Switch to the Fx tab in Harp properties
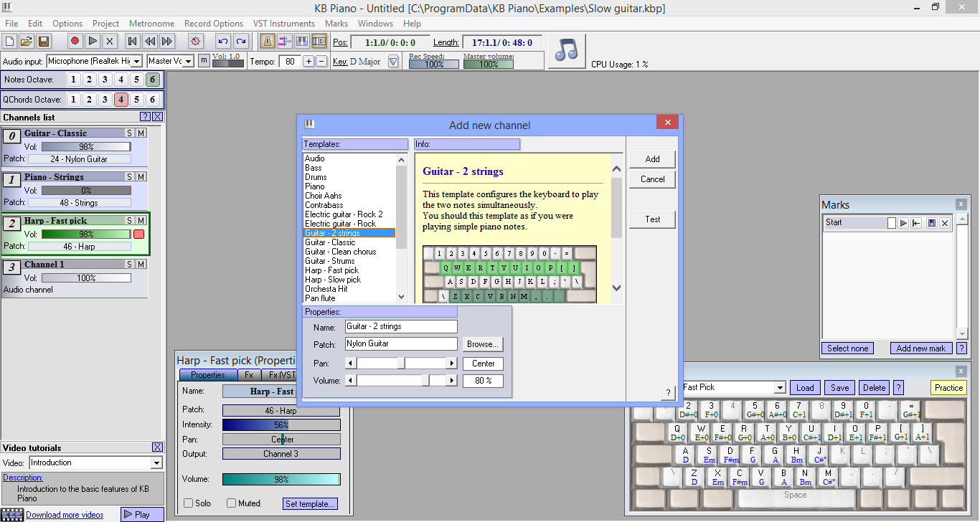The height and width of the screenshot is (522, 980). point(248,375)
